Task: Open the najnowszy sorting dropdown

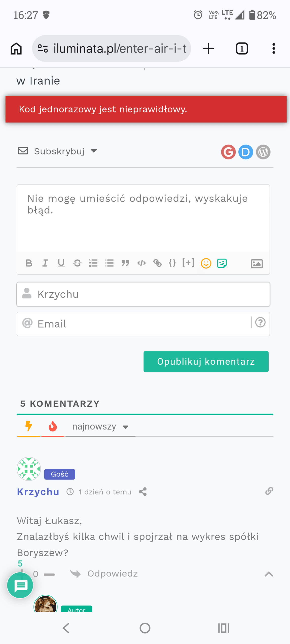Action: tap(100, 427)
